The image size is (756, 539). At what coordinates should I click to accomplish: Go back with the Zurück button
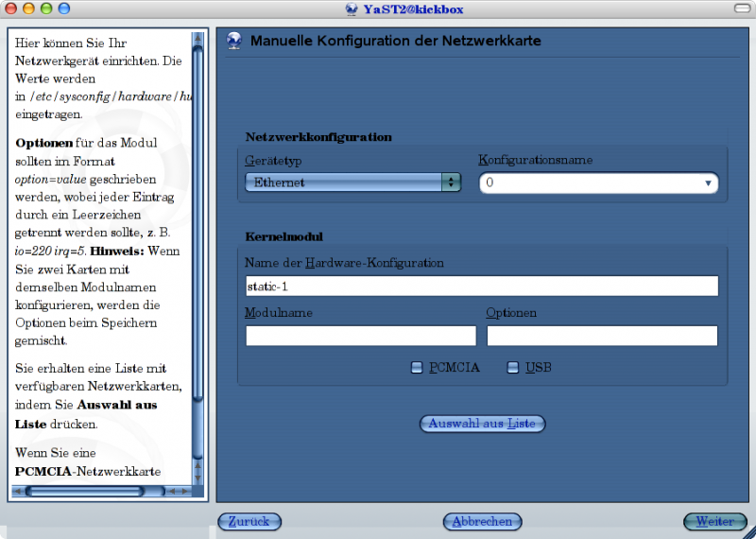tap(249, 521)
